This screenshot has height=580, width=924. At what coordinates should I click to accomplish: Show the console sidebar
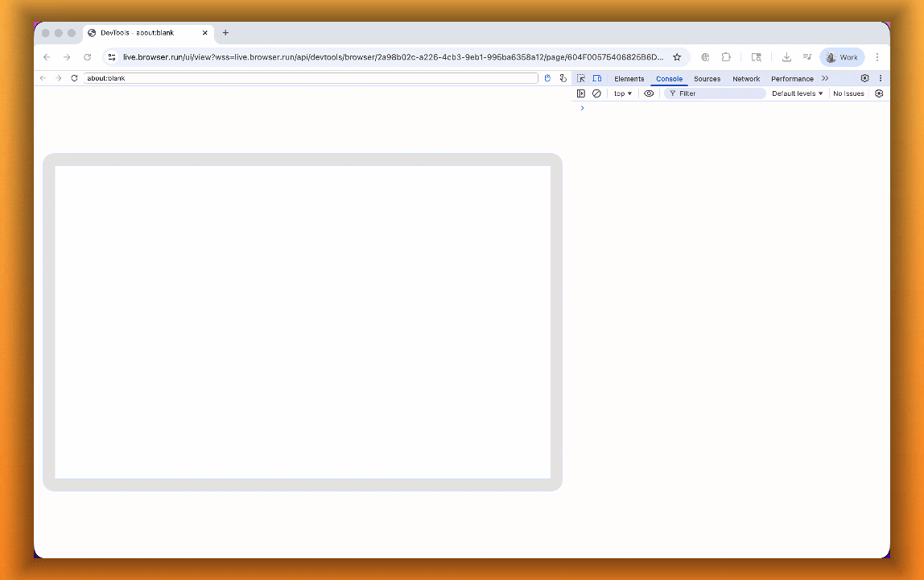pyautogui.click(x=581, y=93)
